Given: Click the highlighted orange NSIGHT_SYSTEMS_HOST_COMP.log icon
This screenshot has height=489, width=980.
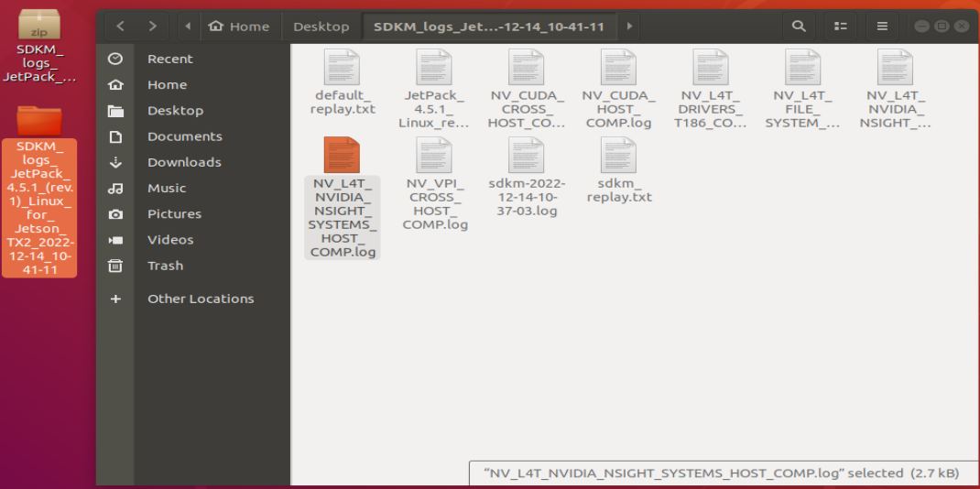Looking at the screenshot, I should coord(342,155).
